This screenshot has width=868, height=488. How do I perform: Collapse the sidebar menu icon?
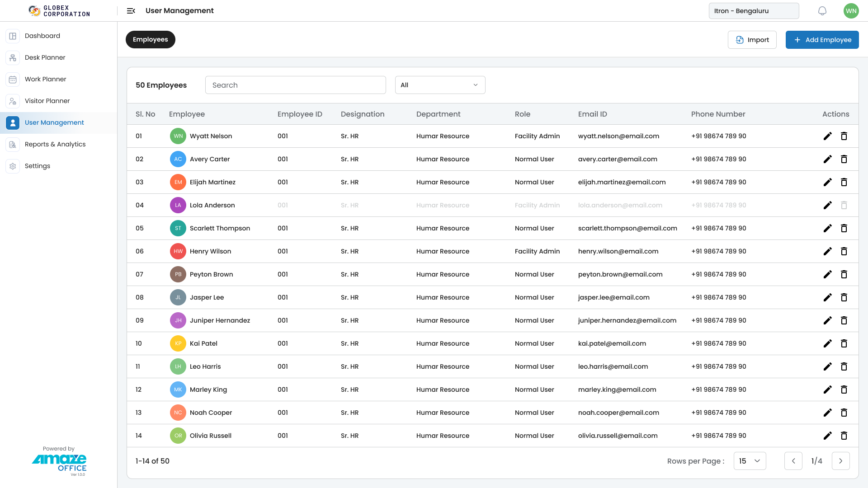click(131, 11)
